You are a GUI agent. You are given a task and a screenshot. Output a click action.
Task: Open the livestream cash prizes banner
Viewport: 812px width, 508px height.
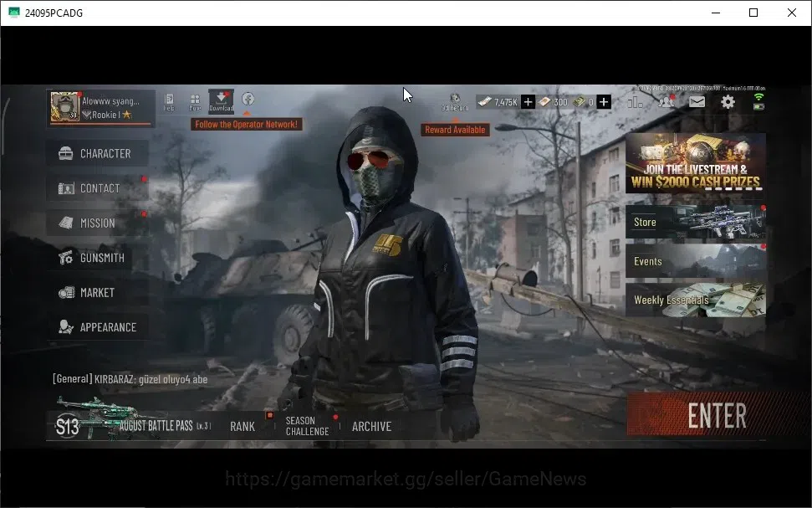(696, 162)
